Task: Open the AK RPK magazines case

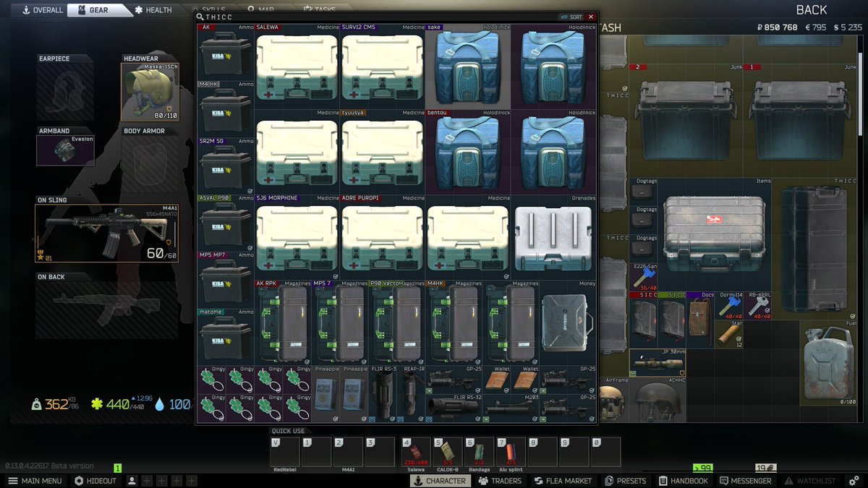Action: (283, 322)
